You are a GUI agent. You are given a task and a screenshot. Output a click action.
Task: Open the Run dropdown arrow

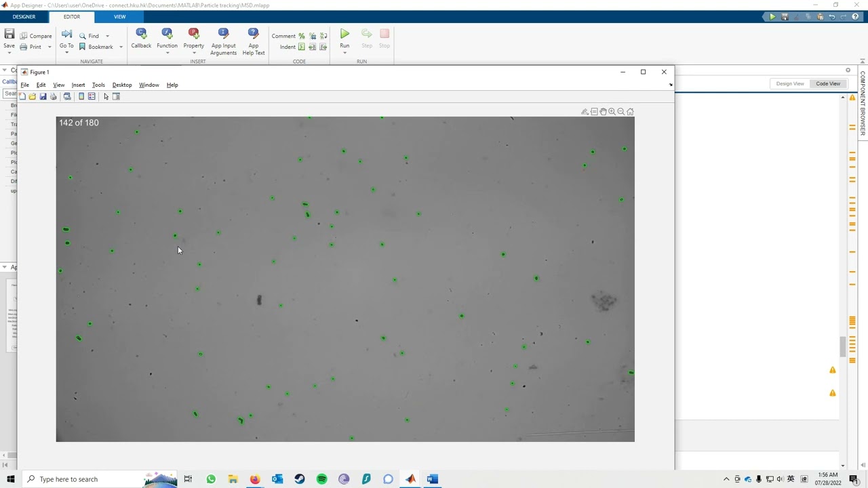[x=344, y=53]
